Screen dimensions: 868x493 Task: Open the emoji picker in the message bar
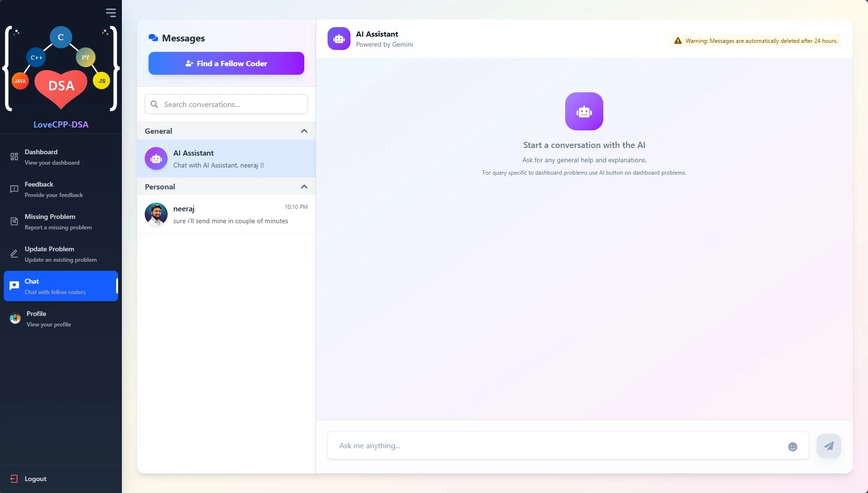[792, 446]
